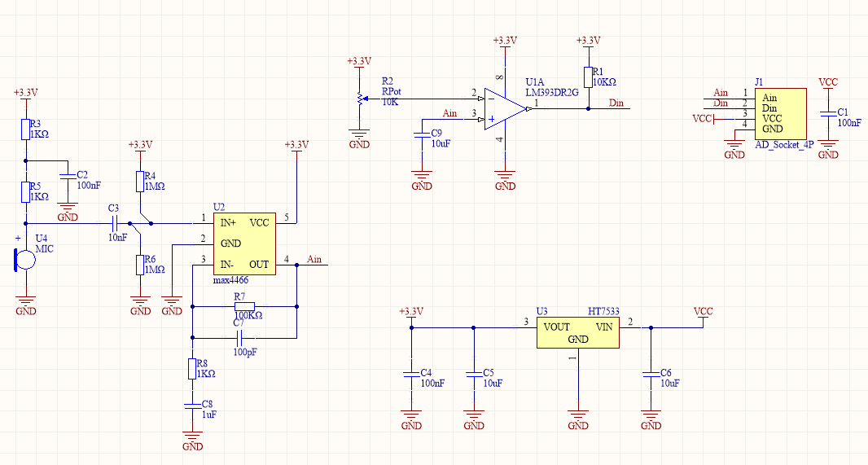Click the R8 1KΩ resistor
The height and width of the screenshot is (465, 868).
pyautogui.click(x=192, y=369)
